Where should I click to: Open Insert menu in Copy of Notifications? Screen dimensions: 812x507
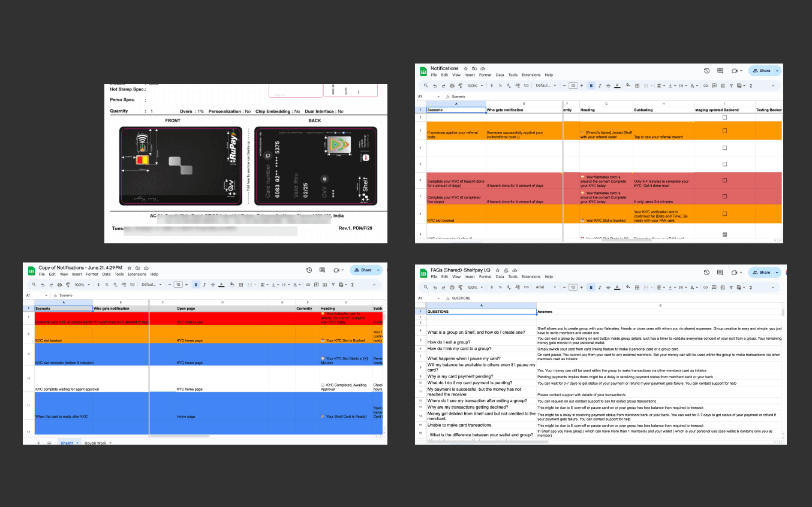pyautogui.click(x=77, y=274)
